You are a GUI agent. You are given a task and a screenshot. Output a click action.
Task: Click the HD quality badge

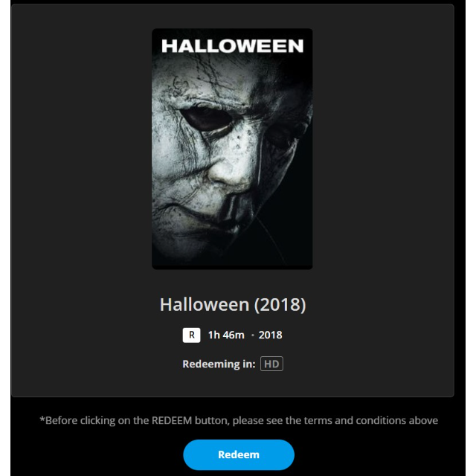(271, 364)
